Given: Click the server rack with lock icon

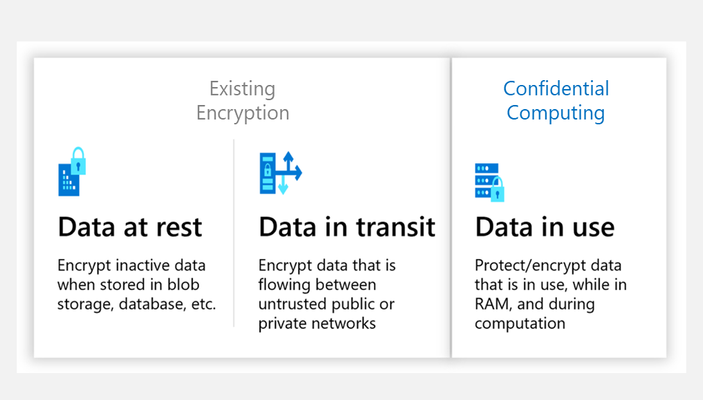Looking at the screenshot, I should [x=490, y=183].
